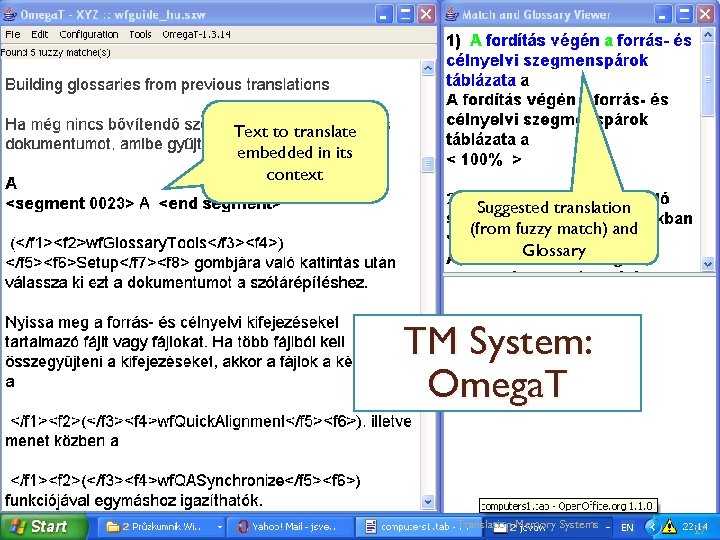Open the OmegaT-1.3.14 menu
Screen dimensions: 720x540
click(x=196, y=34)
